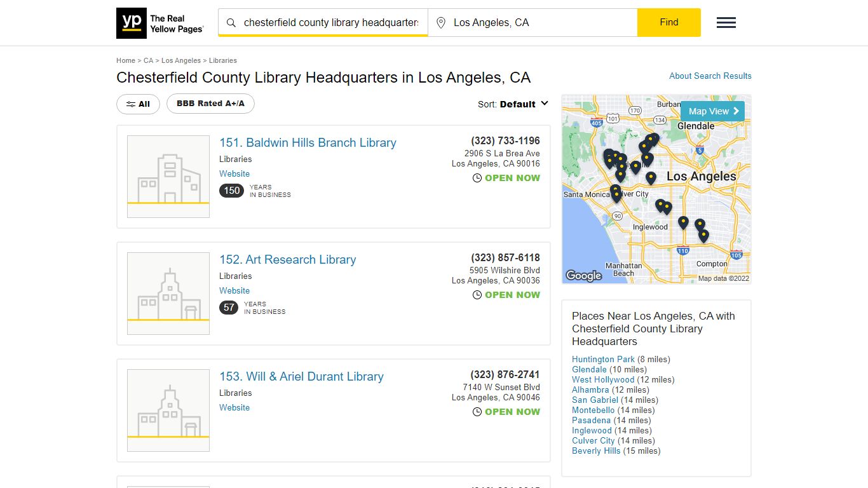Viewport: 868px width, 488px height.
Task: Open Beverly Hills nearby place
Action: tap(596, 451)
